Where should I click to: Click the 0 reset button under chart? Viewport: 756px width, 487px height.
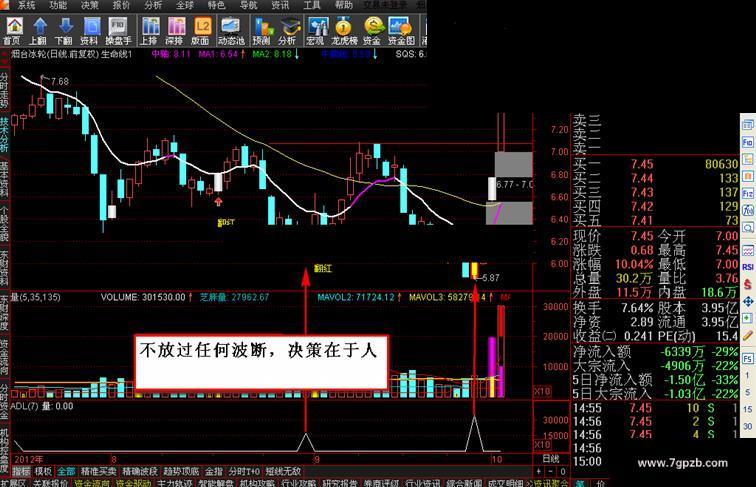562,471
